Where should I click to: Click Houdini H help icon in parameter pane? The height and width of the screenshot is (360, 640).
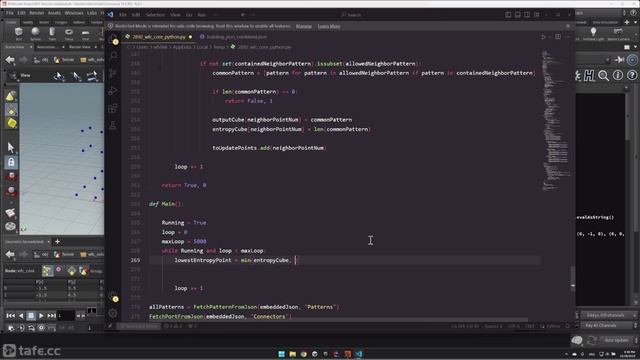point(589,76)
